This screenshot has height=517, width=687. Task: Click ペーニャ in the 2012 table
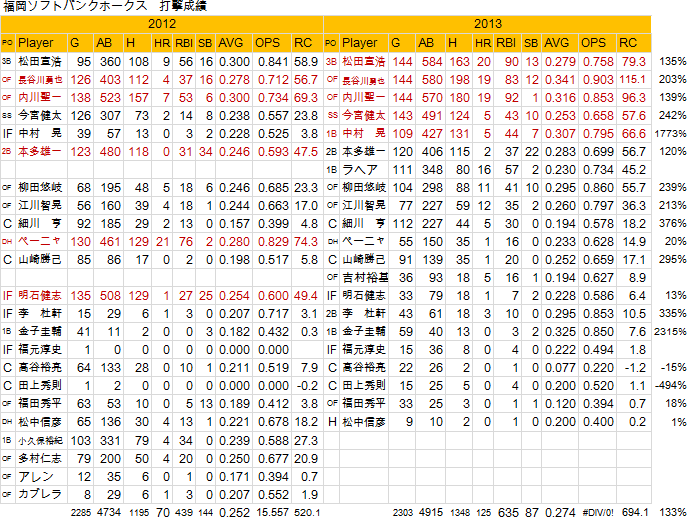[x=39, y=241]
